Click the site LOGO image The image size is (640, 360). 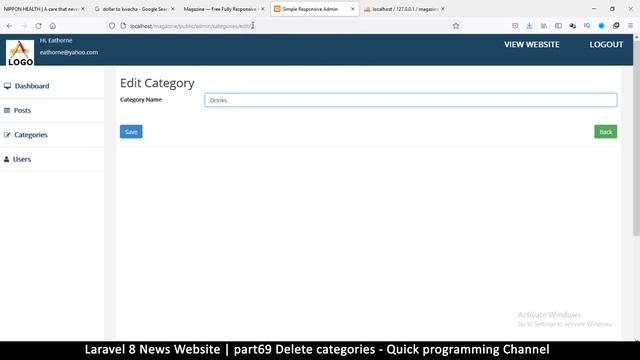20,53
